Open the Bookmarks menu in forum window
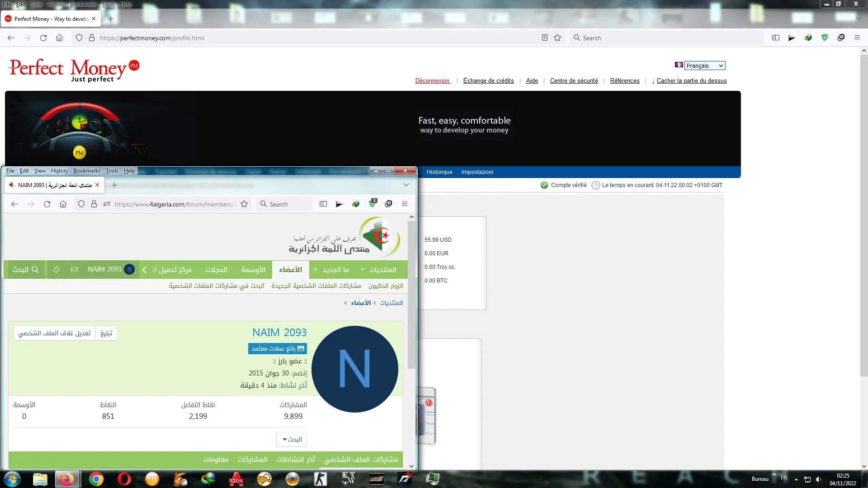 (87, 171)
